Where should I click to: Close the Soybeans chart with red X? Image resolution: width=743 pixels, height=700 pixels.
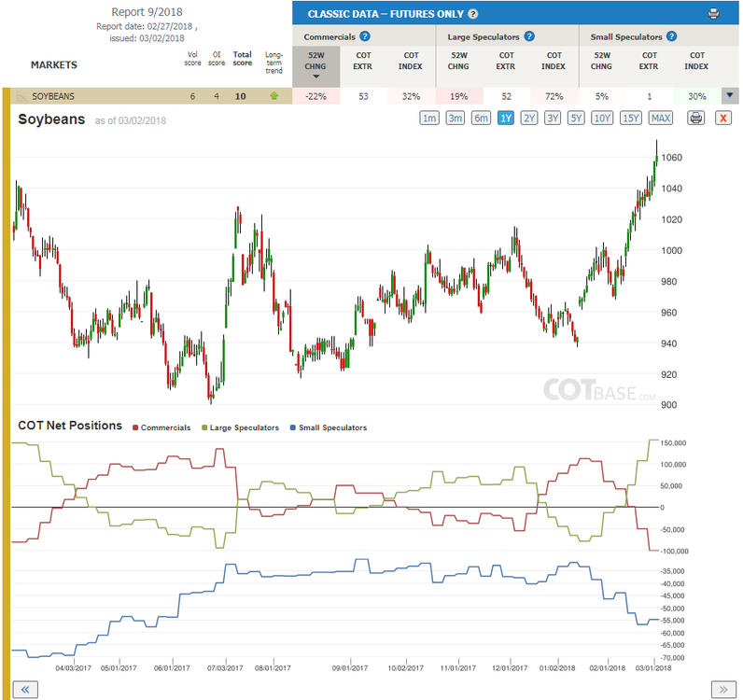pos(723,118)
